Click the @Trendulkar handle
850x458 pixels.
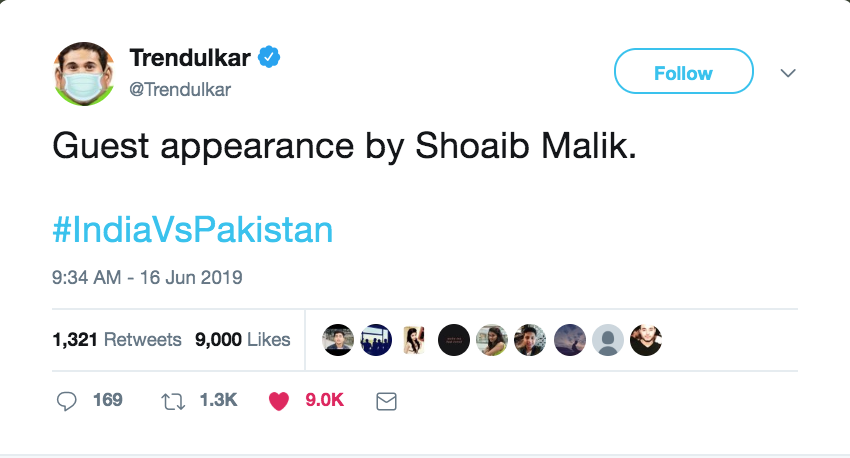[180, 89]
